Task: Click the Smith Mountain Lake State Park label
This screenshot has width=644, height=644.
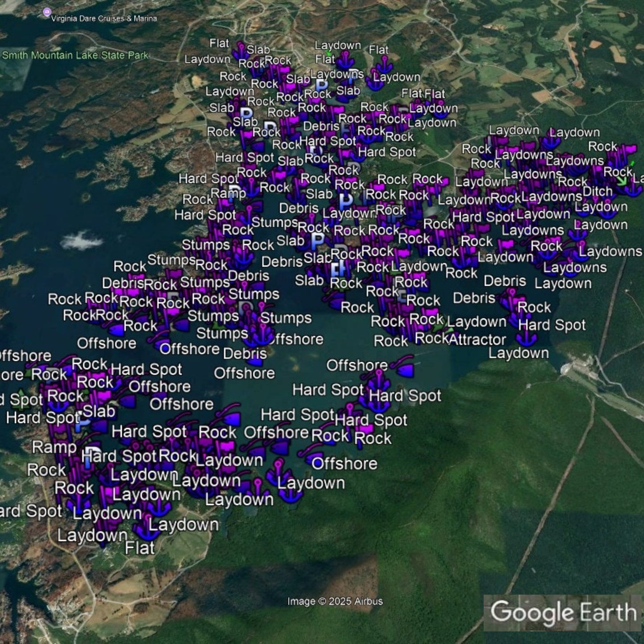Action: (75, 55)
